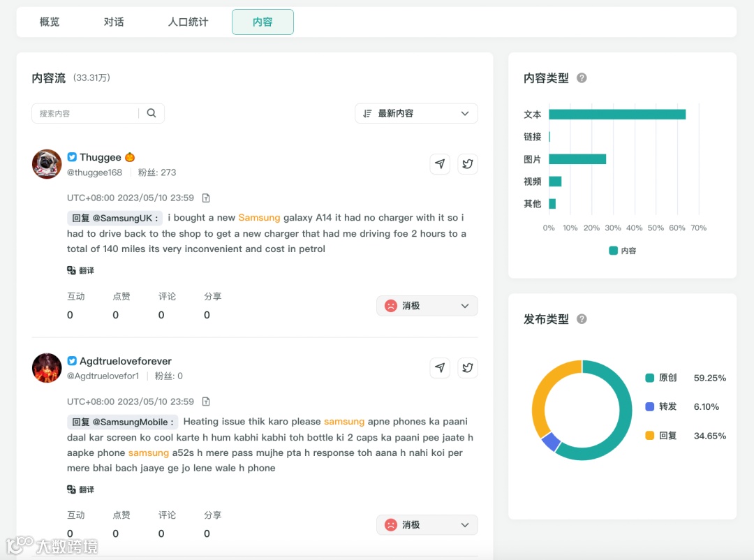The width and height of the screenshot is (754, 560).
Task: Click the 文本 bar in the chart
Action: pos(617,115)
